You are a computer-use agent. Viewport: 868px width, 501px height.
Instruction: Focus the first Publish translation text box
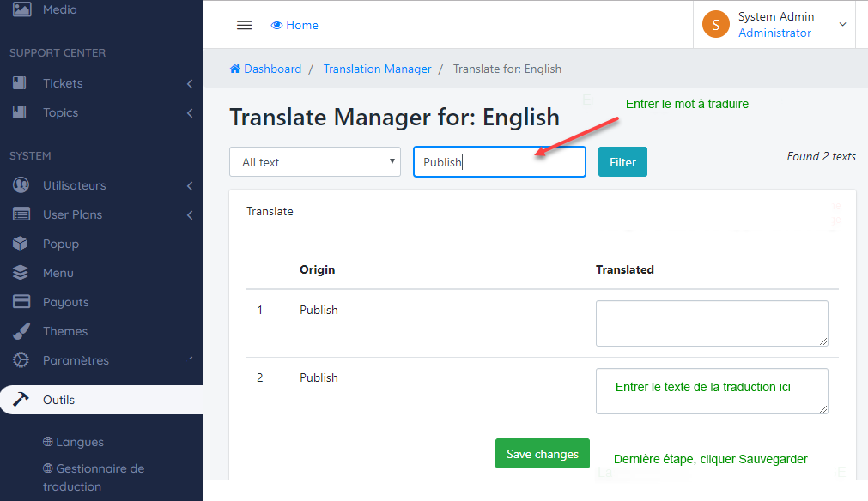[711, 323]
